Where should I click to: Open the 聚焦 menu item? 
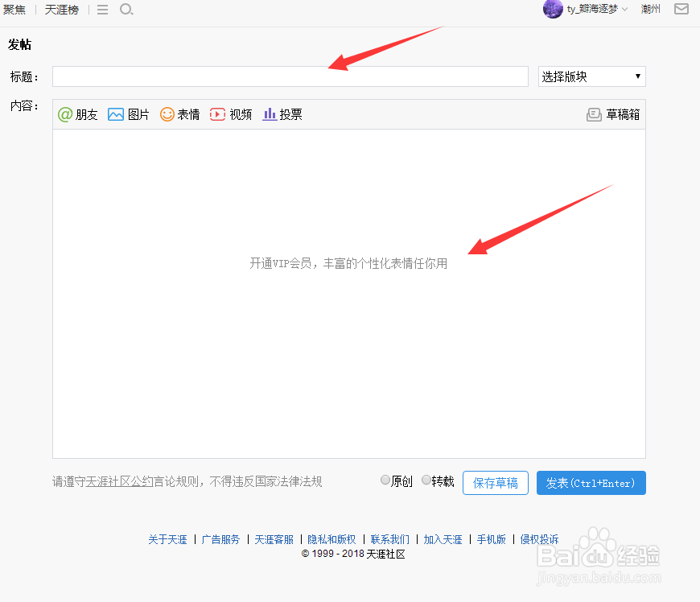(14, 10)
